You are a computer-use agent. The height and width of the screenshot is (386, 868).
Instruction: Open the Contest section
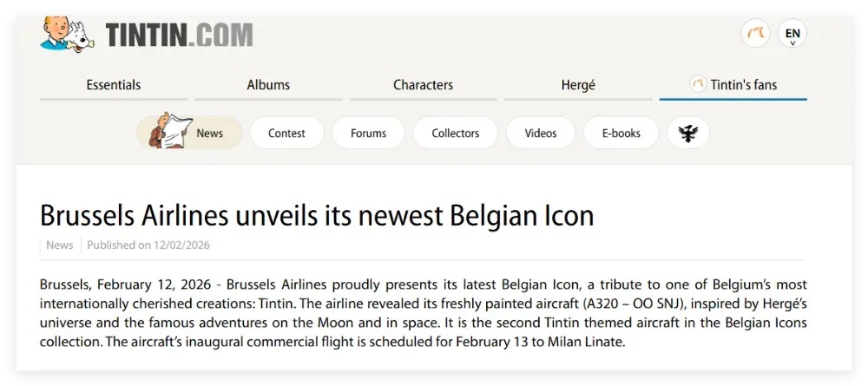click(x=286, y=133)
